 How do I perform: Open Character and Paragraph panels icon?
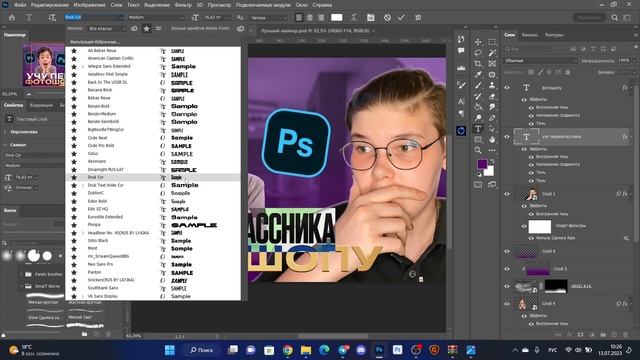tap(370, 18)
